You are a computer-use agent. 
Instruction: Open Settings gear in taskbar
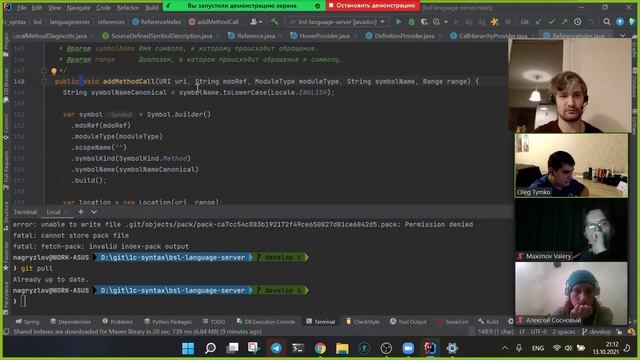[x=452, y=348]
